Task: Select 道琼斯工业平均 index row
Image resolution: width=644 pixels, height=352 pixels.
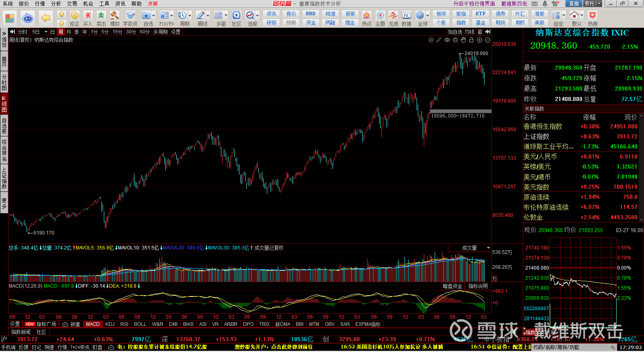Action: coord(580,146)
